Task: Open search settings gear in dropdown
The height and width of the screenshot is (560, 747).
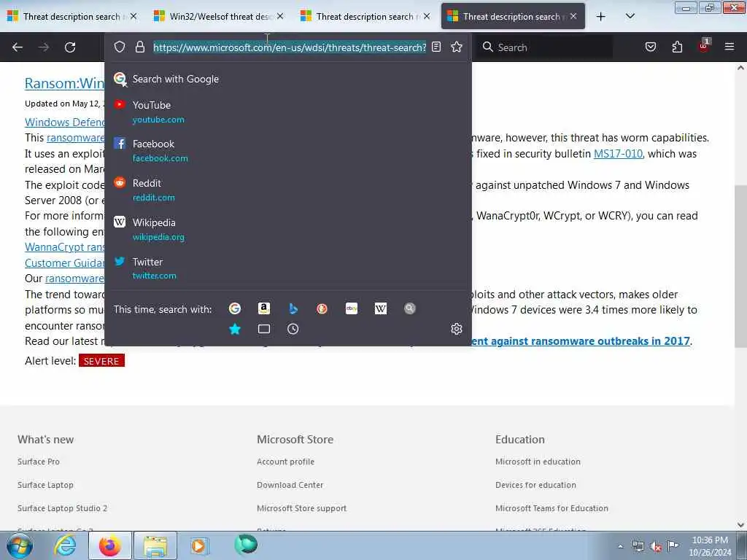Action: tap(457, 329)
